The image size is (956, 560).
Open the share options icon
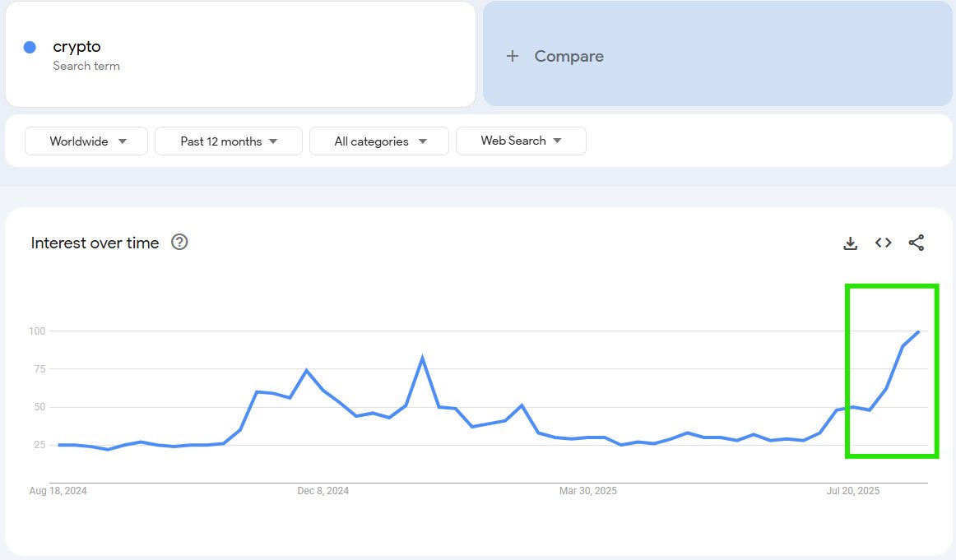coord(917,243)
